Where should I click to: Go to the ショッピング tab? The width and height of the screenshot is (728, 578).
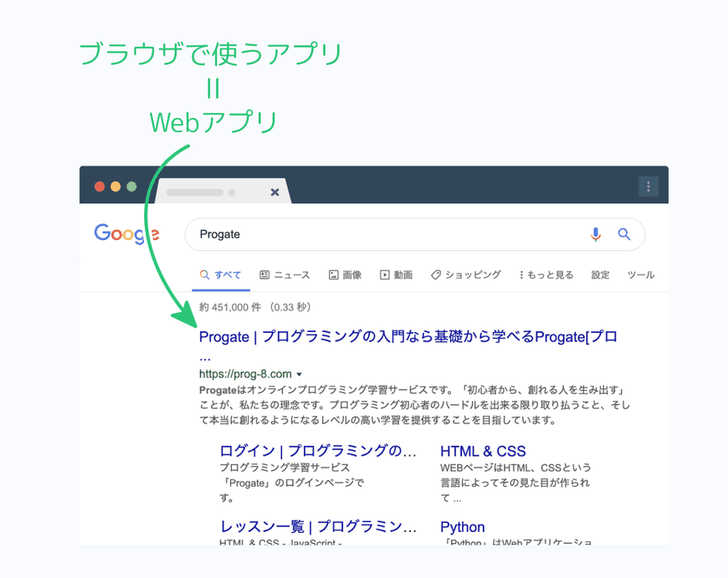[x=466, y=275]
